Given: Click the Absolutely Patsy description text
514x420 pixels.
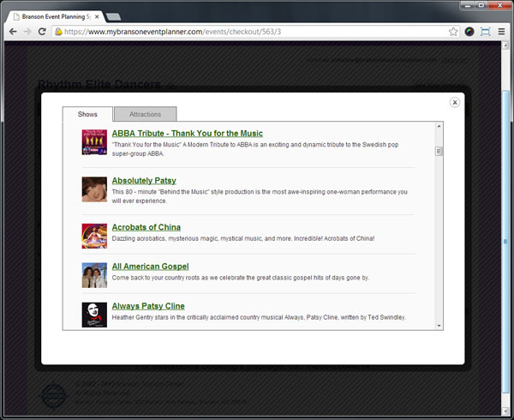Looking at the screenshot, I should (x=260, y=196).
